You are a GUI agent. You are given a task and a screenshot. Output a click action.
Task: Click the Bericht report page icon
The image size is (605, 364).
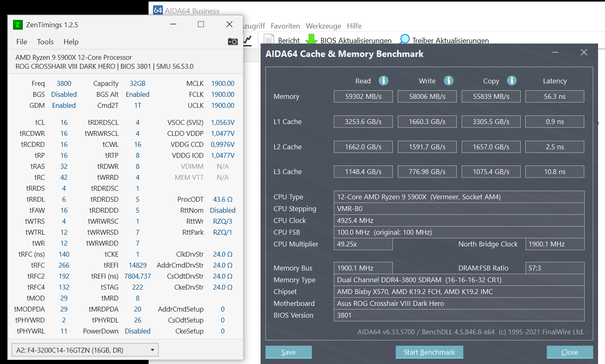(x=269, y=39)
